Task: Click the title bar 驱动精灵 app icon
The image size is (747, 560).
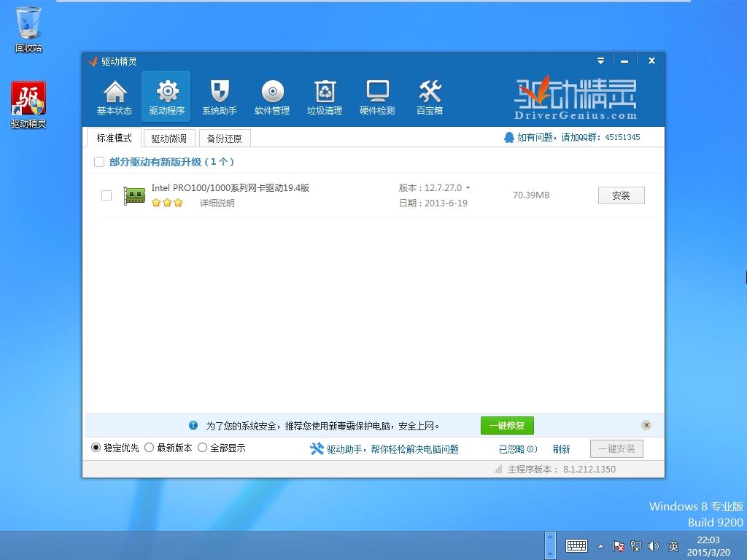Action: 93,61
